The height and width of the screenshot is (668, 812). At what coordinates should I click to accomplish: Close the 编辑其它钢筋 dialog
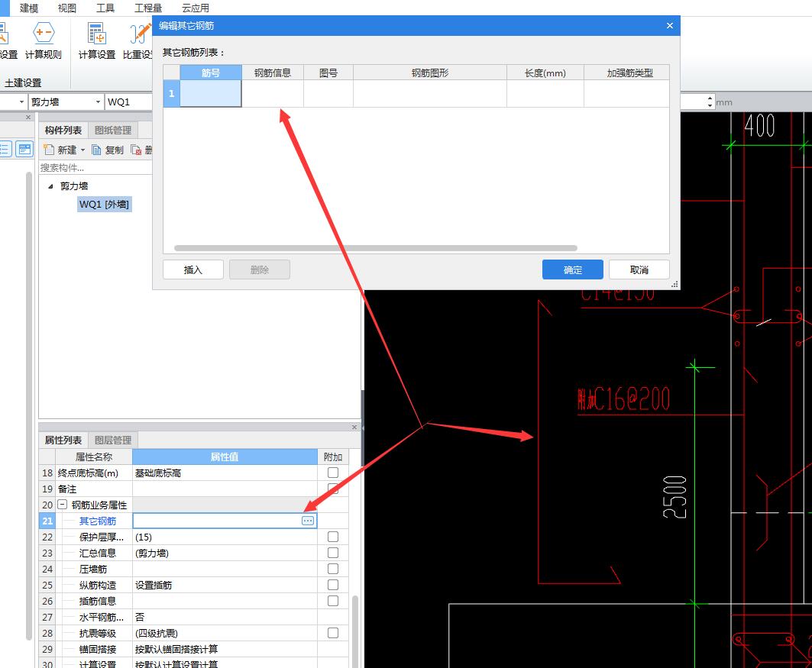(670, 25)
